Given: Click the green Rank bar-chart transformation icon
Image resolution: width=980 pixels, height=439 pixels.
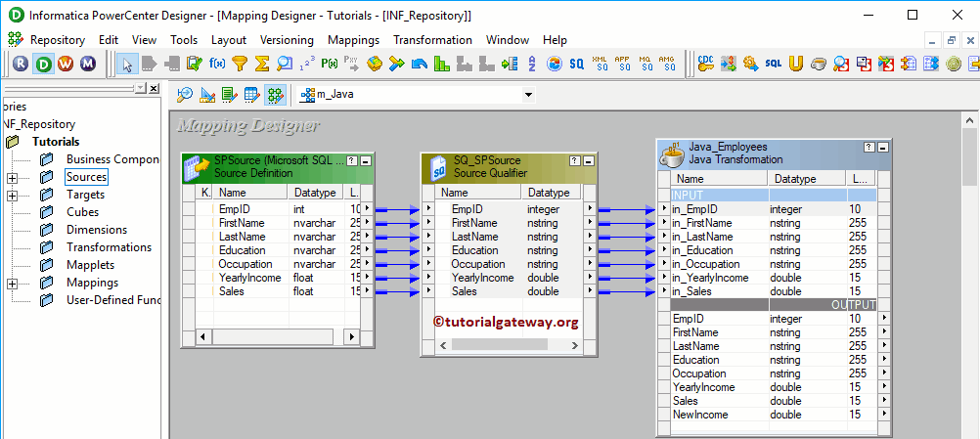Looking at the screenshot, I should (442, 64).
